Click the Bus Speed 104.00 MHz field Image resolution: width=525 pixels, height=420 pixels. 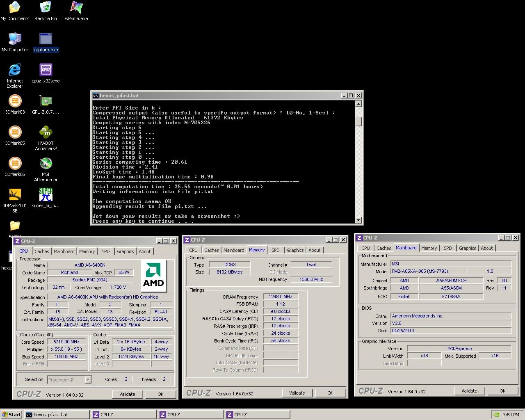[66, 356]
